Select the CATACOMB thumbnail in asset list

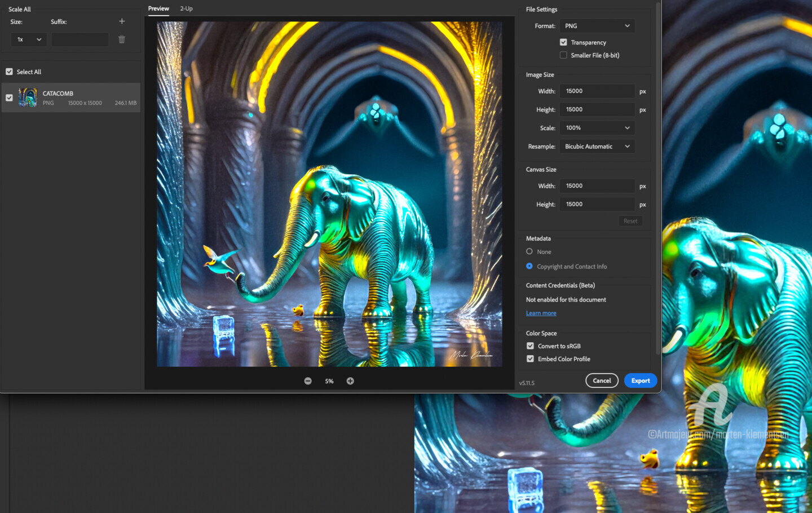[28, 98]
